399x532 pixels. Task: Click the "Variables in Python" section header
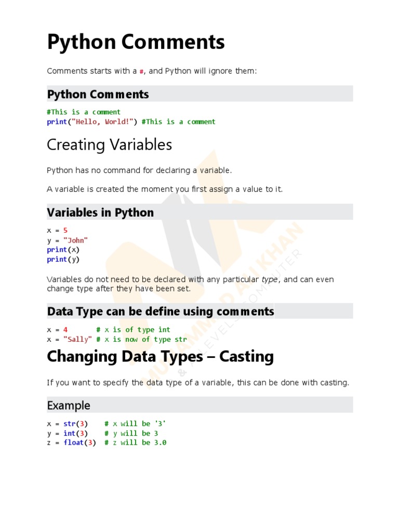pyautogui.click(x=100, y=212)
